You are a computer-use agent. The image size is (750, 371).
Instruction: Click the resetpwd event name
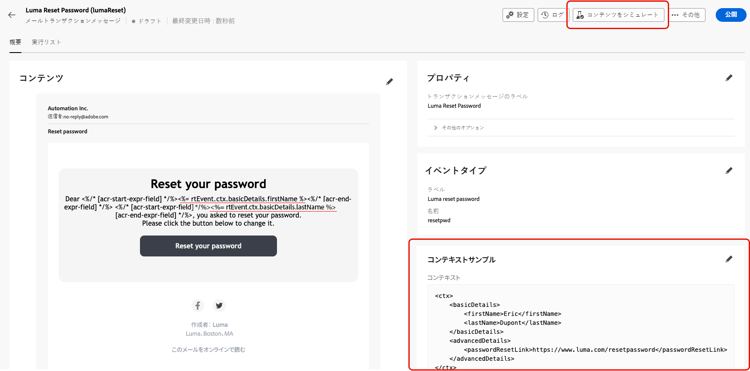(x=439, y=221)
